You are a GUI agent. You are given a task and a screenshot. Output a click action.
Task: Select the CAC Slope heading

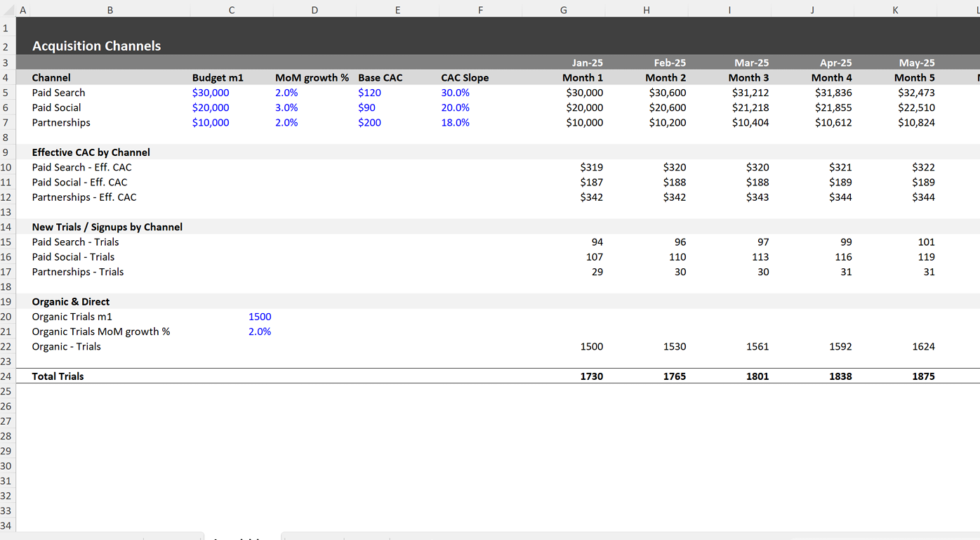coord(465,78)
